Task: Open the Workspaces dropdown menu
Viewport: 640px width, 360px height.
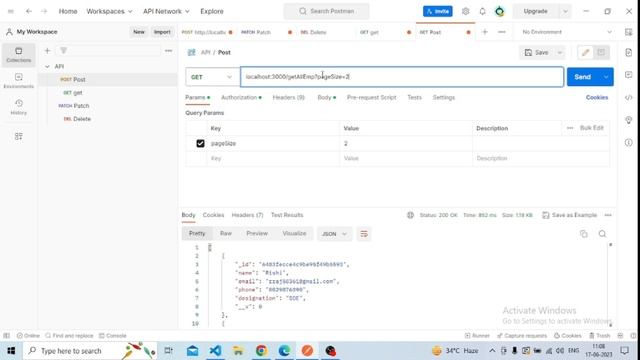Action: coord(109,11)
